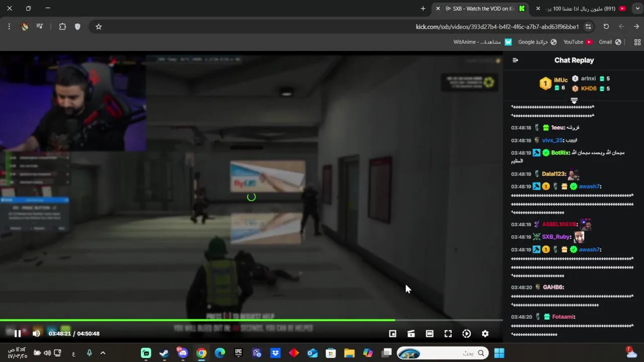Click the vivx_25 chat username

coord(552,140)
